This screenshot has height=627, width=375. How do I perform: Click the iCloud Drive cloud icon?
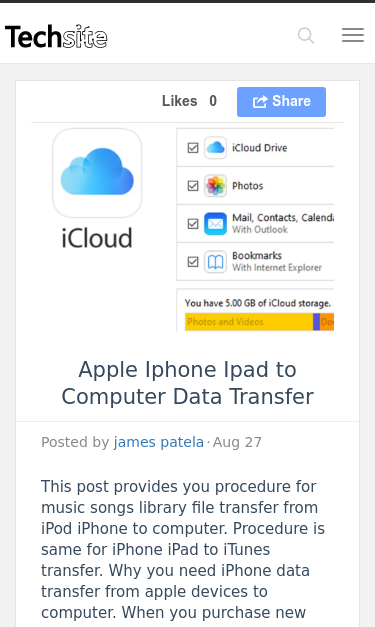click(215, 148)
